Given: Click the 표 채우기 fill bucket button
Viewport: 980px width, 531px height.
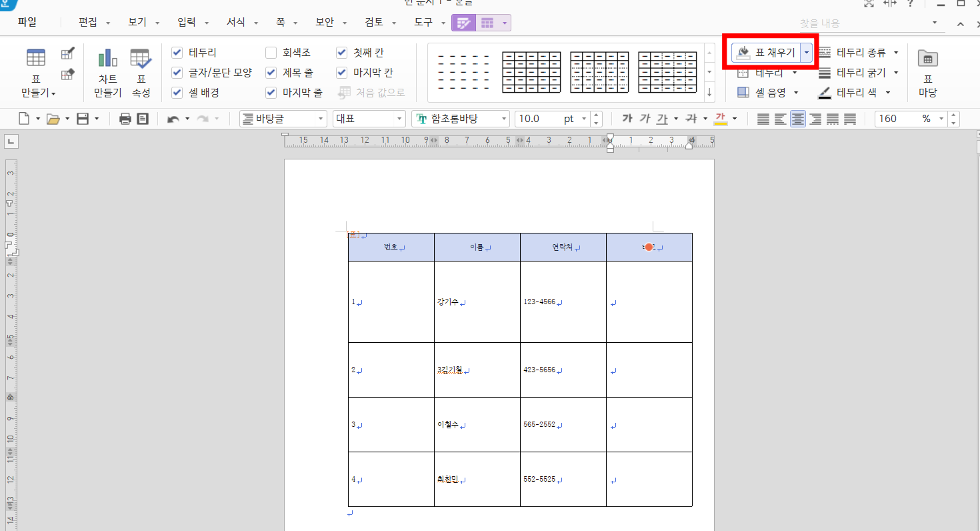Looking at the screenshot, I should [767, 53].
